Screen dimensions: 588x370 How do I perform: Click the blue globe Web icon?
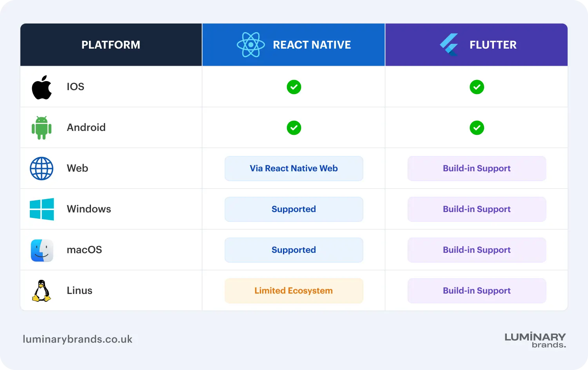click(42, 169)
